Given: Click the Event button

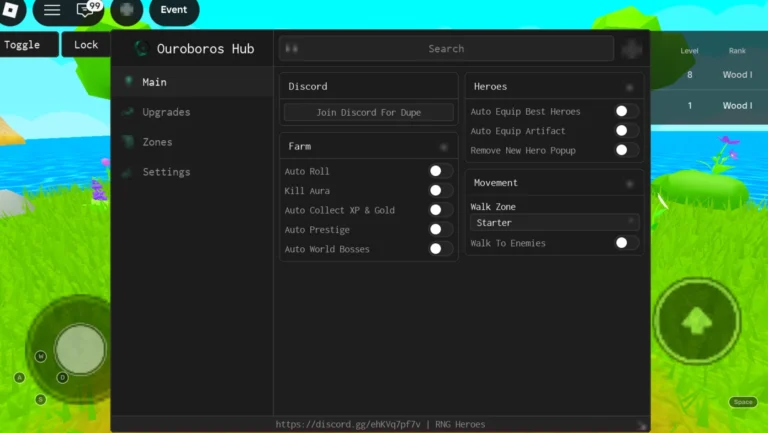Looking at the screenshot, I should 174,10.
